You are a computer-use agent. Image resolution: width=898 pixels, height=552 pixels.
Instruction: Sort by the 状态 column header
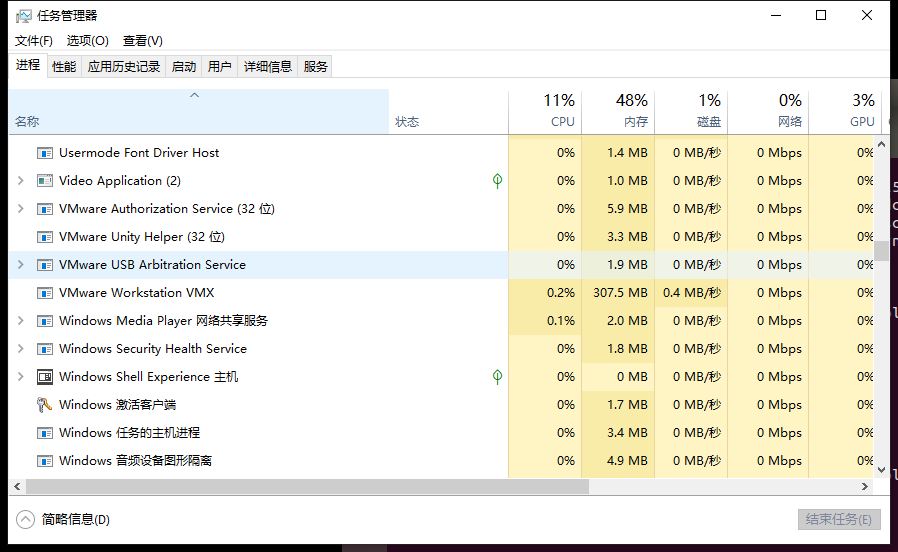(448, 112)
